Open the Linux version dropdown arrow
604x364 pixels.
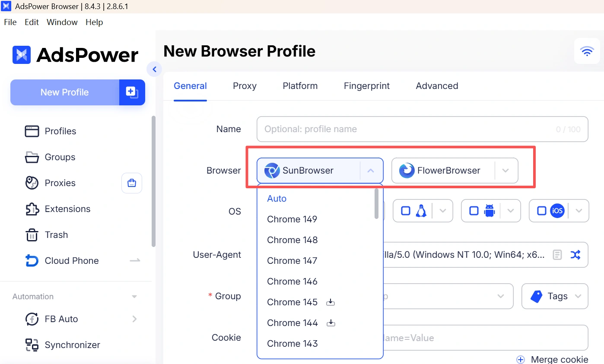tap(442, 211)
